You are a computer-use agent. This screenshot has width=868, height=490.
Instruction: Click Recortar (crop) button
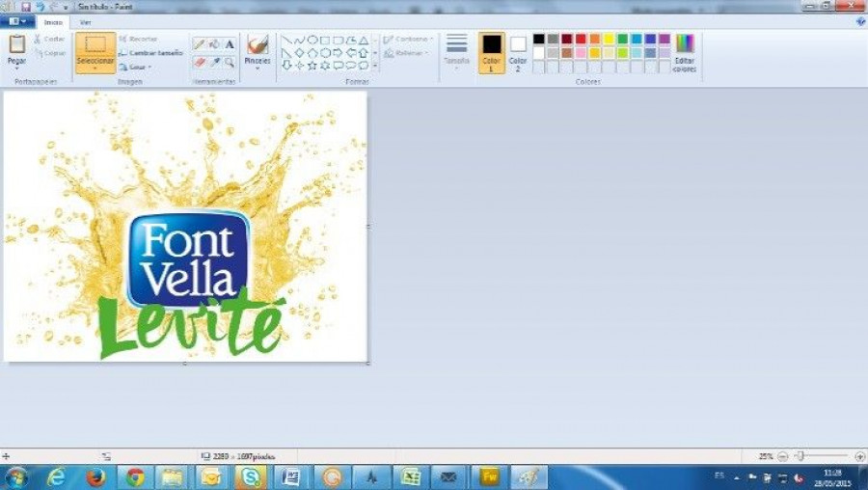coord(138,39)
